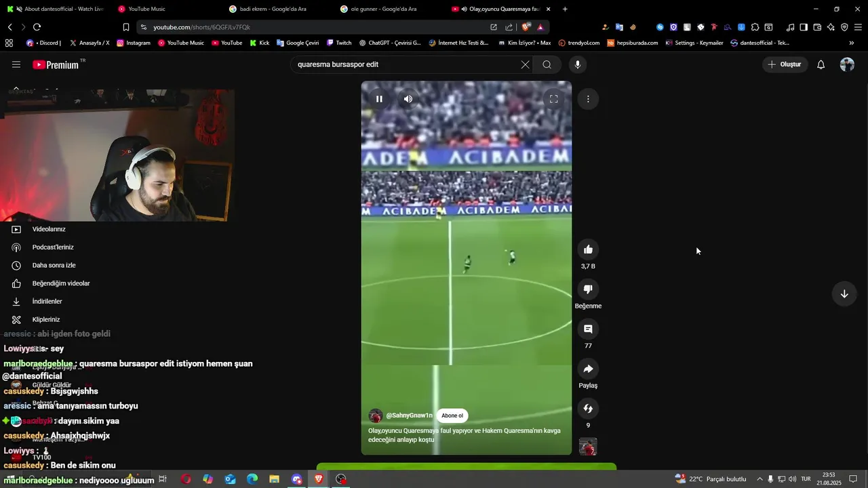
Task: Clear the YouTube search box text
Action: (525, 64)
